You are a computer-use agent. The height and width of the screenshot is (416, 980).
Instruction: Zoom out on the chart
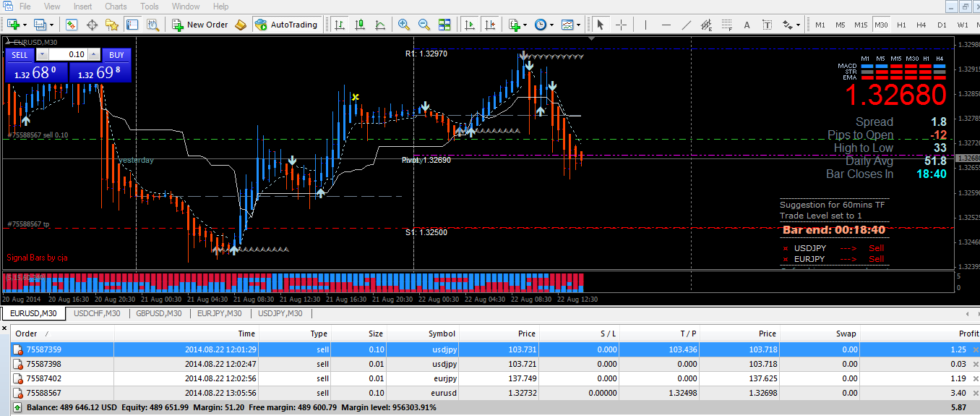coord(424,25)
